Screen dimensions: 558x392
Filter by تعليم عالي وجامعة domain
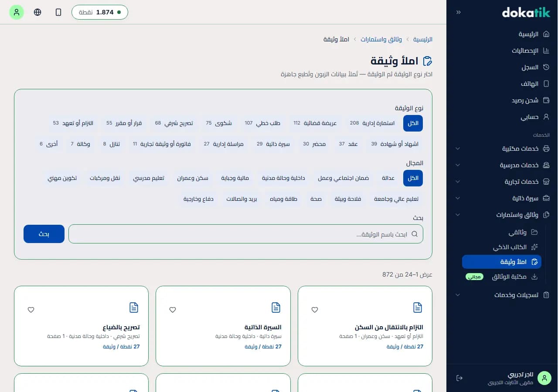396,199
